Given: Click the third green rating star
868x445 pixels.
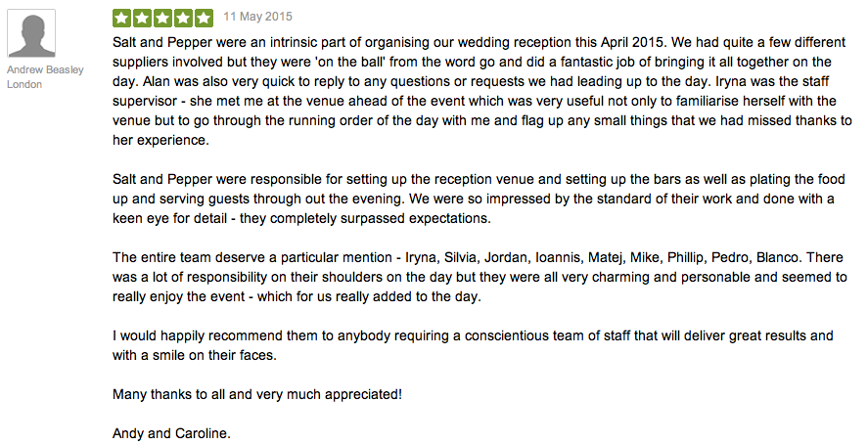Looking at the screenshot, I should point(162,18).
